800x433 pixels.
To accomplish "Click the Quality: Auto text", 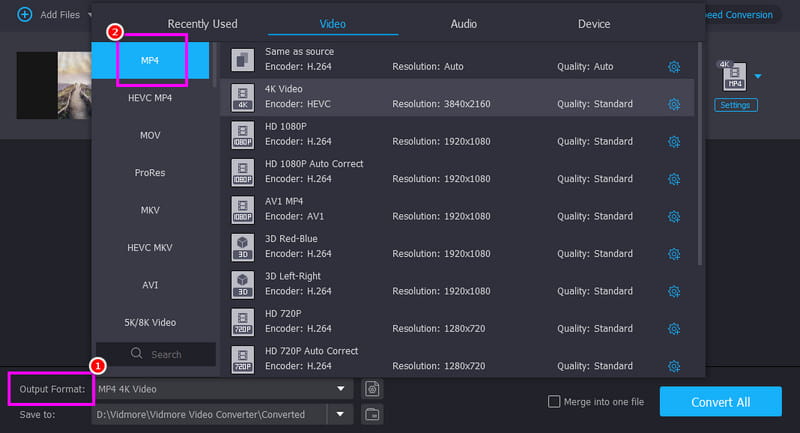I will coord(585,67).
